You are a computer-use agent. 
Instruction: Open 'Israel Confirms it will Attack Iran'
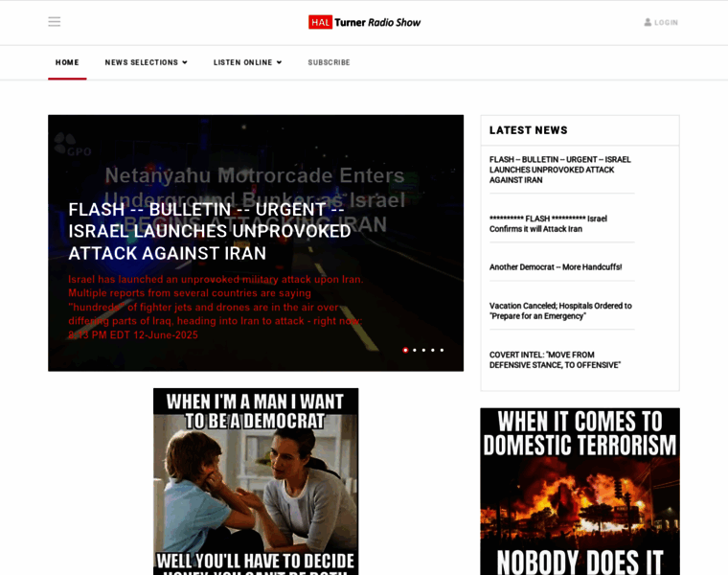[x=548, y=224]
